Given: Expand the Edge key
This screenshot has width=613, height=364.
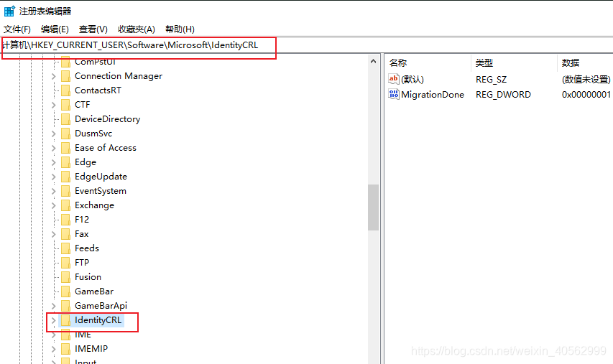Looking at the screenshot, I should pos(54,162).
